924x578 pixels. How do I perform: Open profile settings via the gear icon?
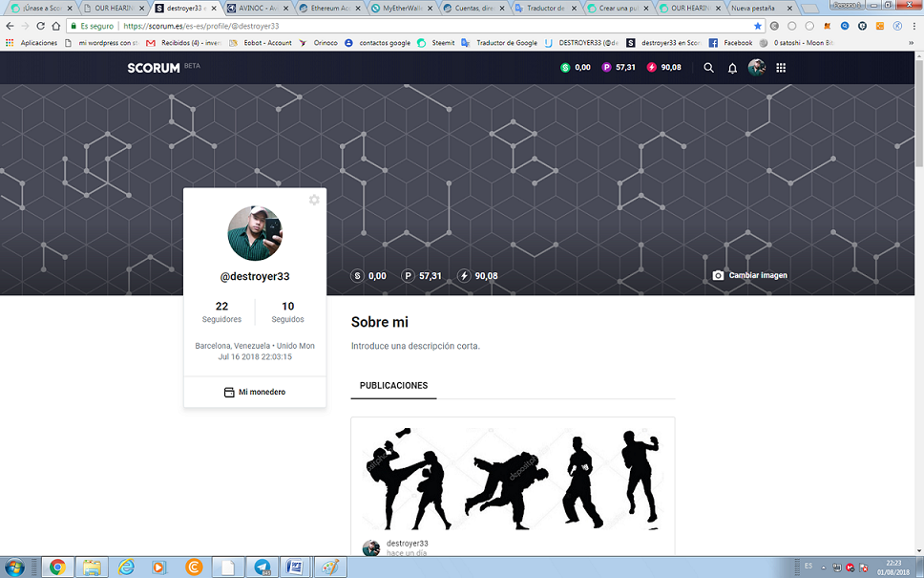[314, 200]
